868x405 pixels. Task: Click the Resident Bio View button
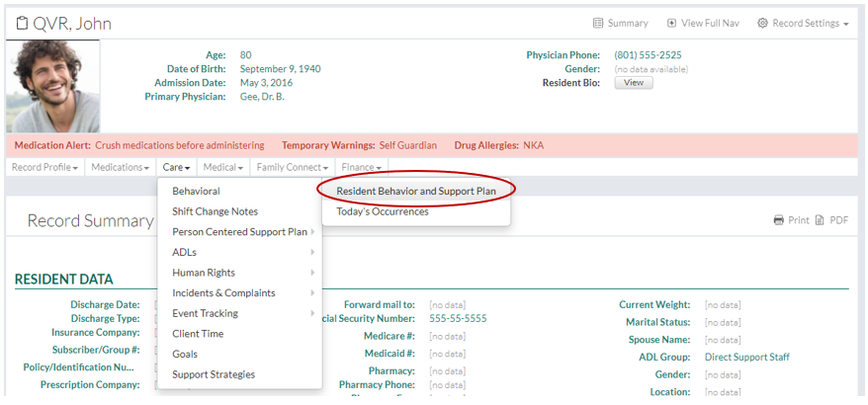pos(633,84)
